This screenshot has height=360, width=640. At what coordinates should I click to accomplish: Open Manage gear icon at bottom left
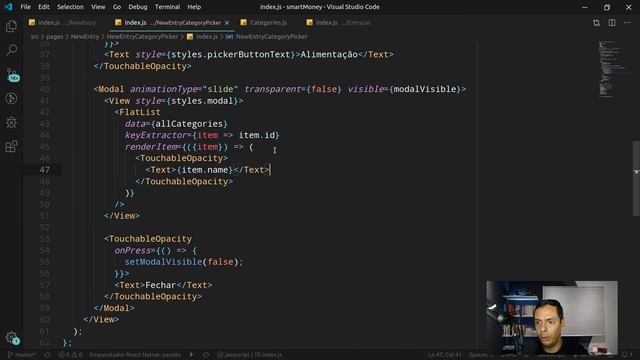pyautogui.click(x=12, y=338)
